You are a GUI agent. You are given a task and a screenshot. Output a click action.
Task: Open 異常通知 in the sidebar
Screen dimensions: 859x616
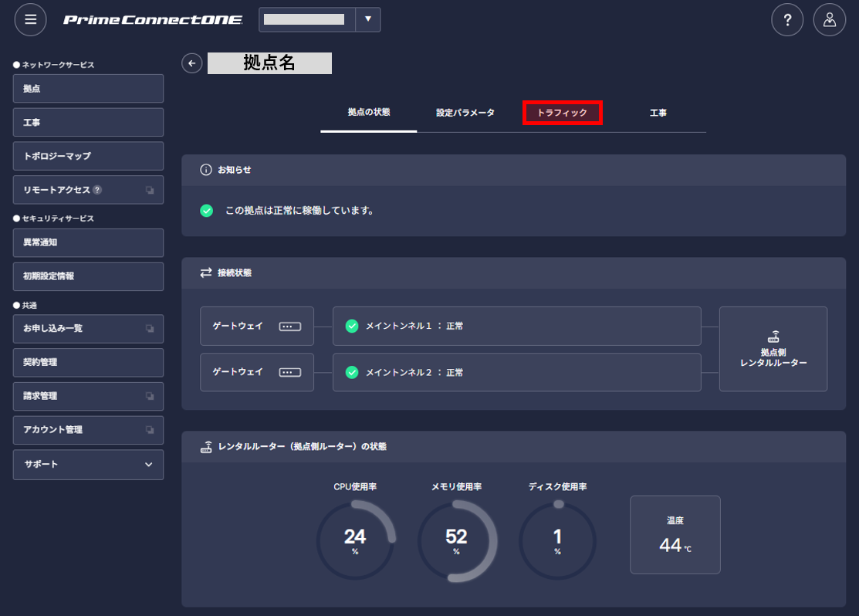pyautogui.click(x=88, y=243)
